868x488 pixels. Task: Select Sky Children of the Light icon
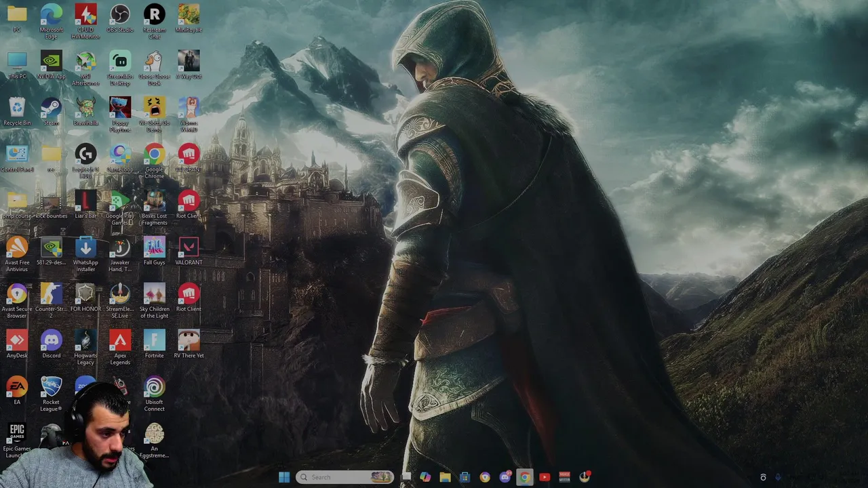(x=154, y=301)
